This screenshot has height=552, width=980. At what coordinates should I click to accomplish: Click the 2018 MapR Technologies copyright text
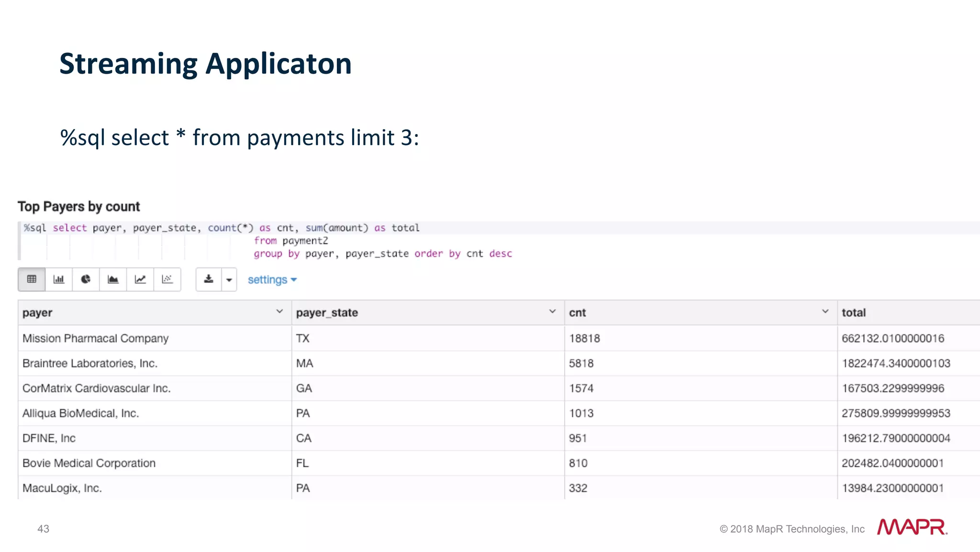click(x=792, y=529)
